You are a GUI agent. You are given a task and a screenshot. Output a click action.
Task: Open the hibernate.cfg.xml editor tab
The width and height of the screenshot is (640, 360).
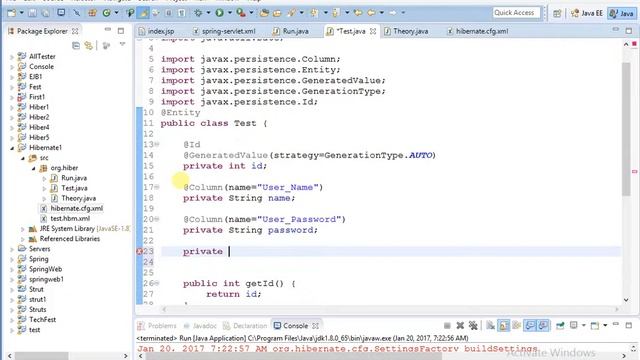click(478, 31)
